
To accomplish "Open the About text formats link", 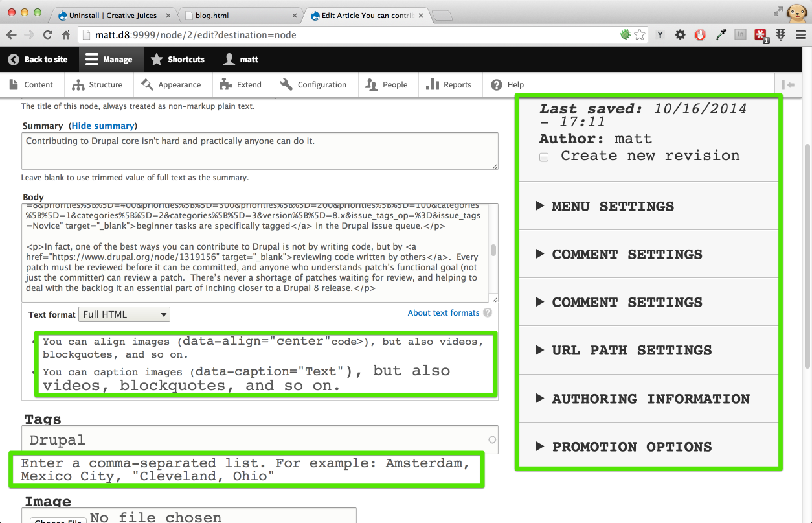I will point(444,312).
